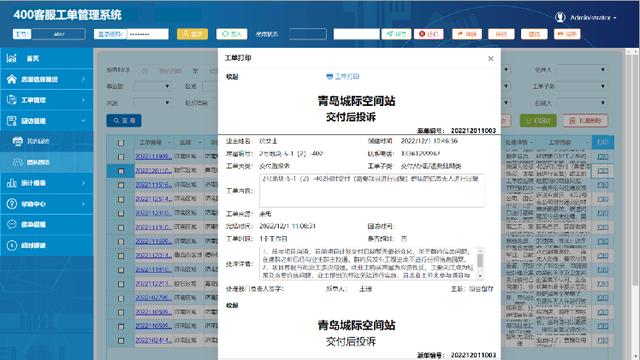Click the toolbar button with the orange arrow icon
The height and width of the screenshot is (360, 640).
(467, 34)
